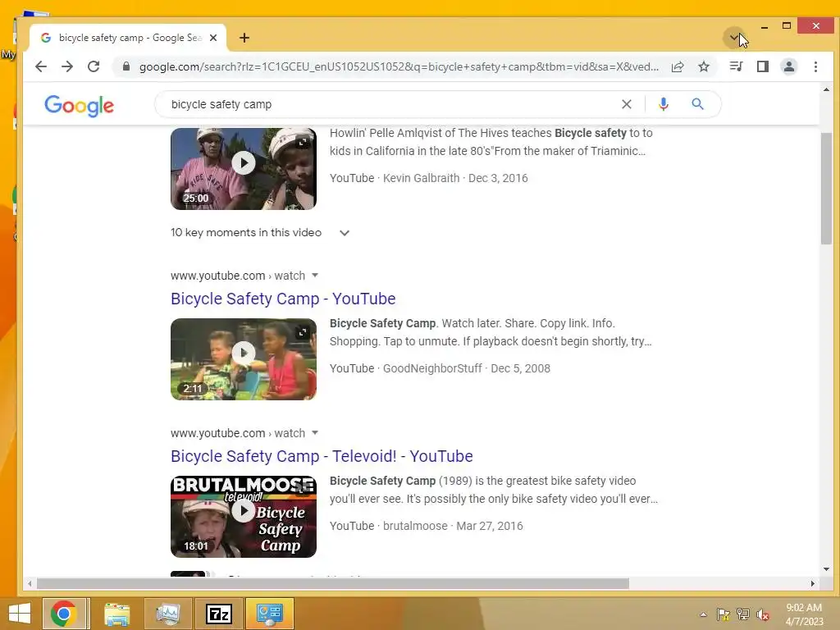Click the YouTube · GoodNeighborStuff · Dec 5, 2008 text
840x630 pixels.
point(440,368)
